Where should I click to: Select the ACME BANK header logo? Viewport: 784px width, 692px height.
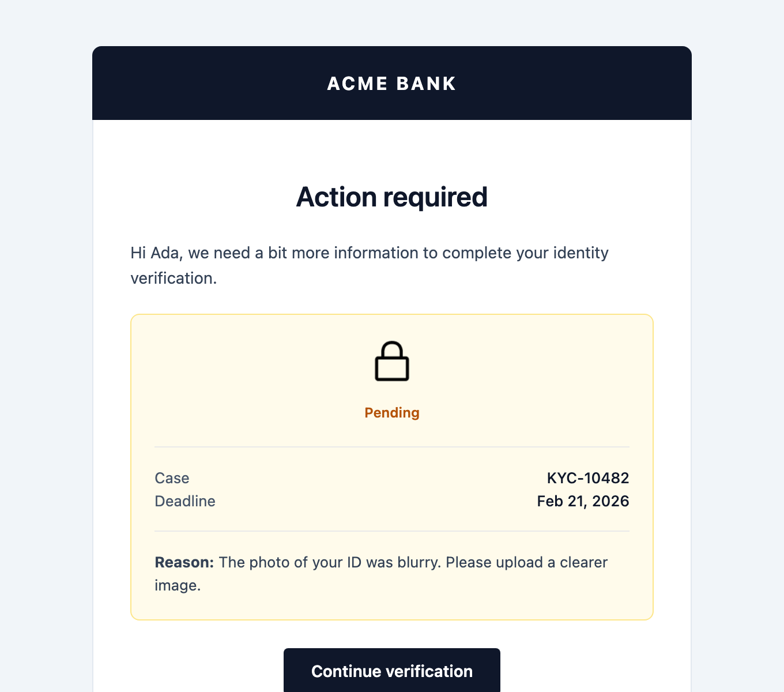(x=391, y=83)
